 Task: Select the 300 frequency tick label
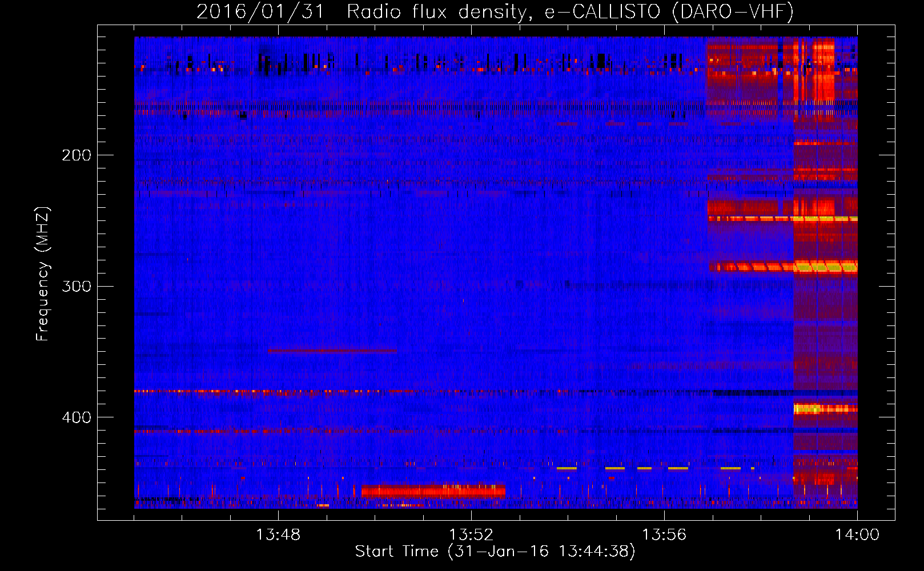coord(77,286)
